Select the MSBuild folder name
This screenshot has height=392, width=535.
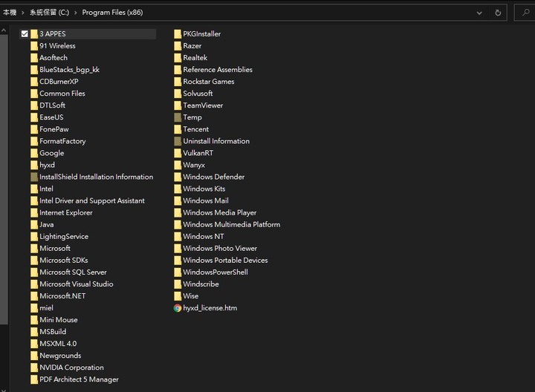(53, 332)
